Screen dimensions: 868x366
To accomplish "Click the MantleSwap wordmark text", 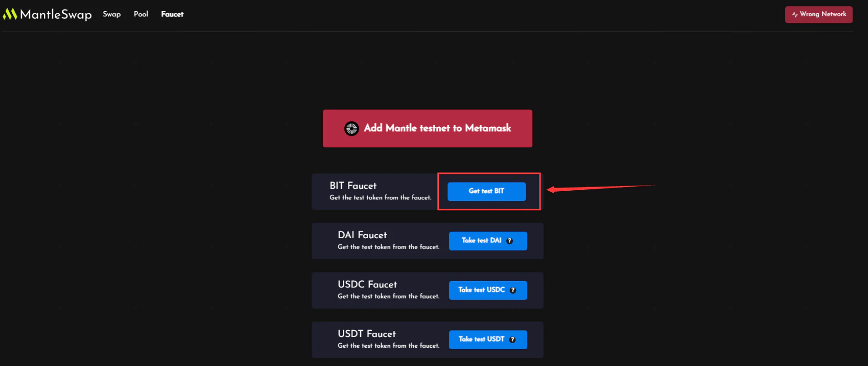I will (x=56, y=15).
